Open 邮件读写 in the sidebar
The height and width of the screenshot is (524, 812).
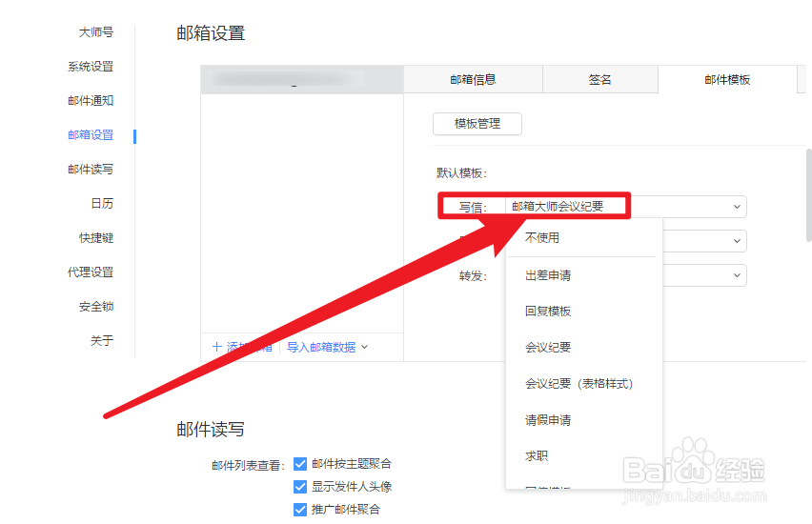click(91, 169)
